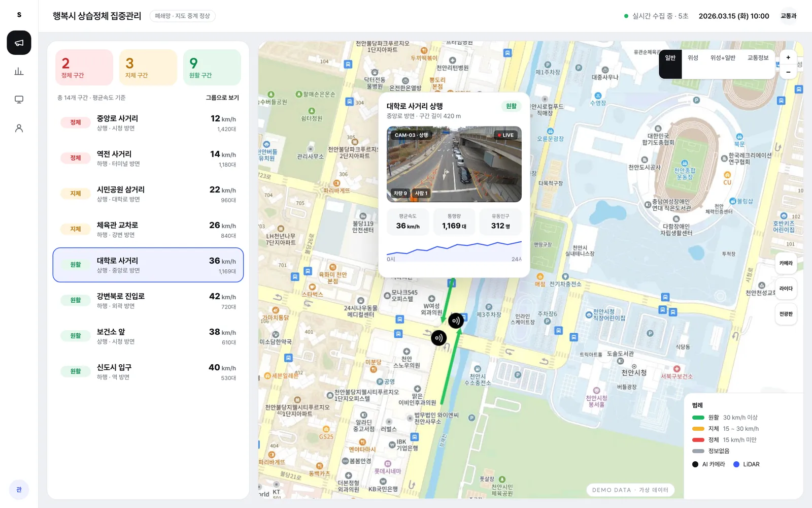
Task: Select the 강변북로 진입로 segment row
Action: (148, 300)
